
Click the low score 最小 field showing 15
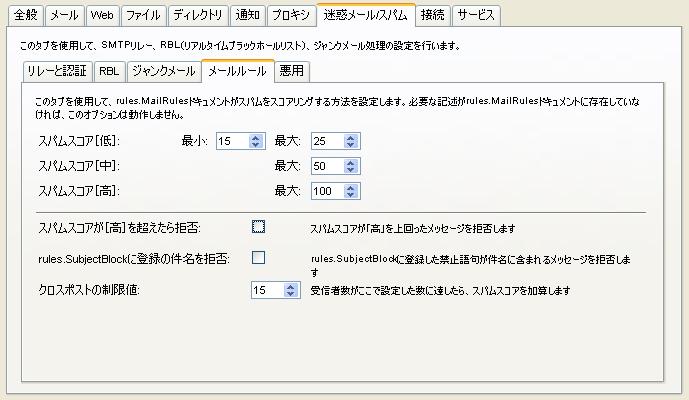[233, 141]
